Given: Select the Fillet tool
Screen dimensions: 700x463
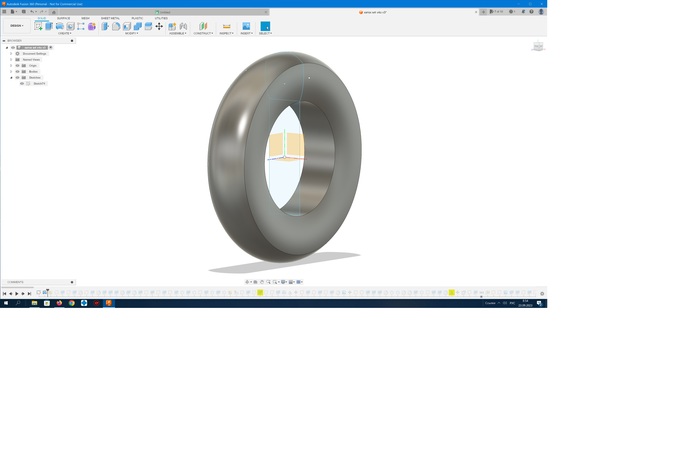Looking at the screenshot, I should coord(116,26).
